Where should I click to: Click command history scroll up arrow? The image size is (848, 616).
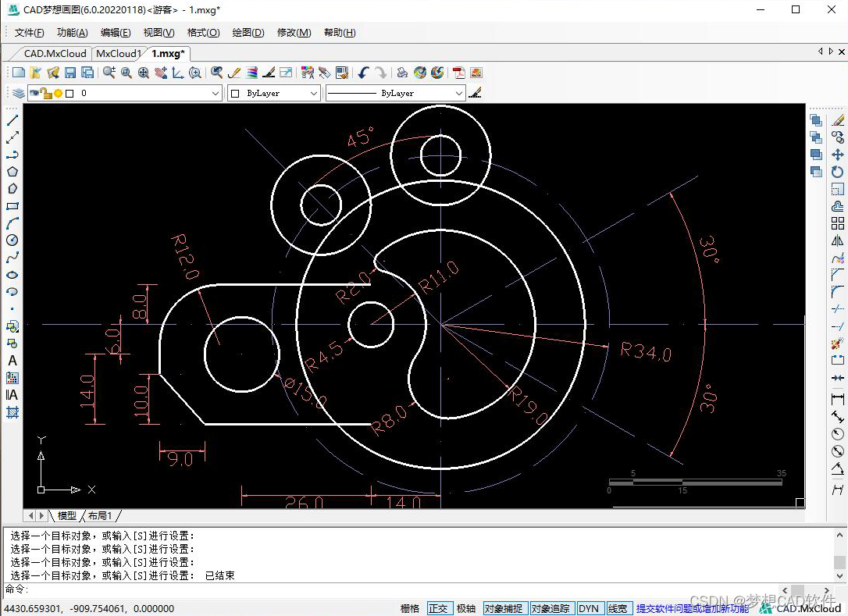(839, 536)
